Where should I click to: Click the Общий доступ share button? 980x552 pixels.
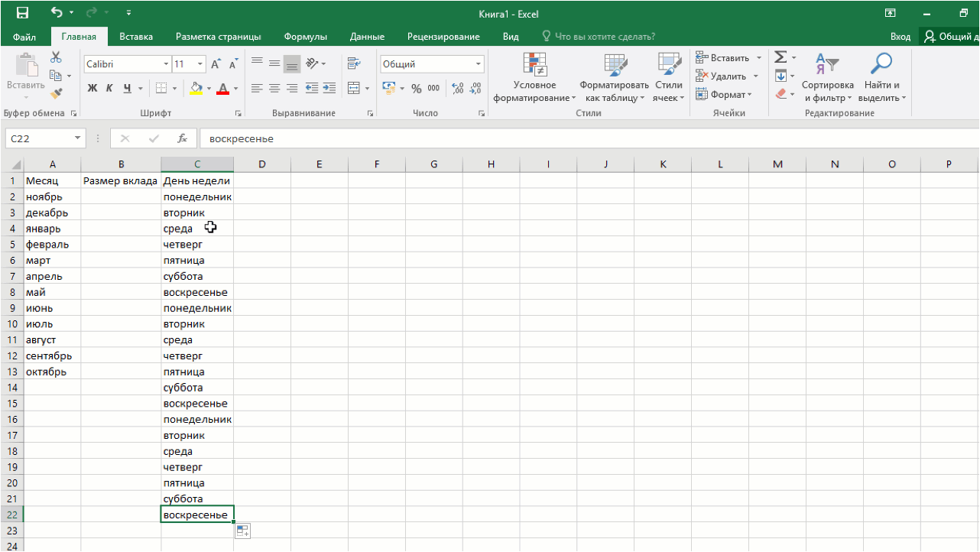[951, 37]
